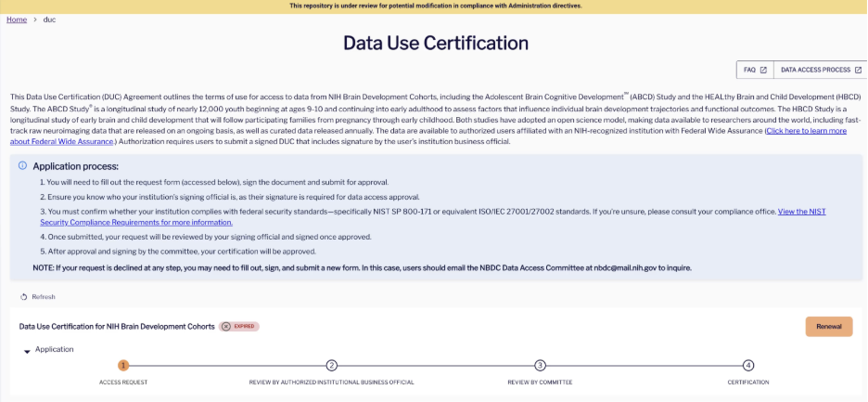Select step 4 Certification circle
868x402 pixels.
(748, 366)
